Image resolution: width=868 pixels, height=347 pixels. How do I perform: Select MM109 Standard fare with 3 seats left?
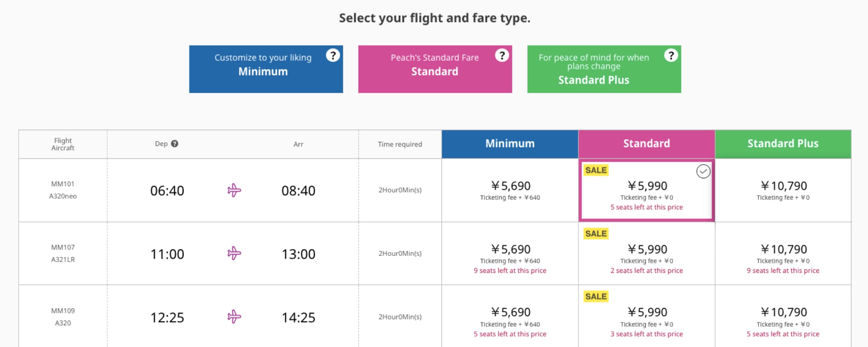click(647, 318)
